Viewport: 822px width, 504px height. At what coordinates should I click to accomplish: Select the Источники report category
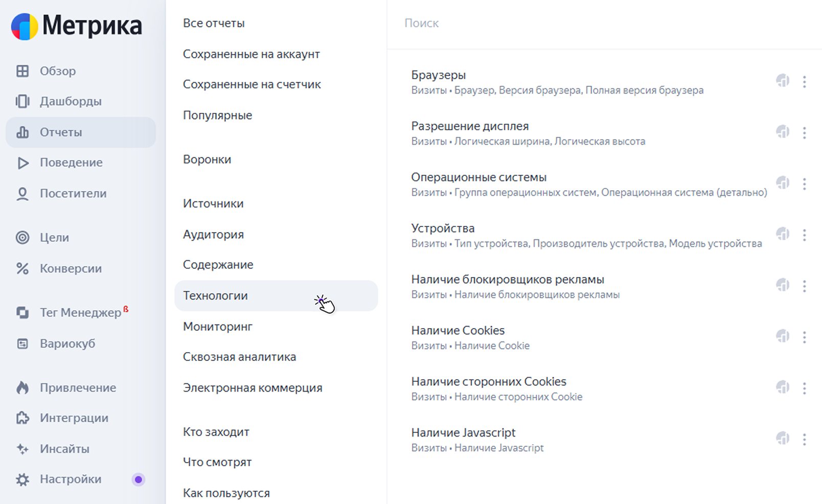[x=213, y=203]
